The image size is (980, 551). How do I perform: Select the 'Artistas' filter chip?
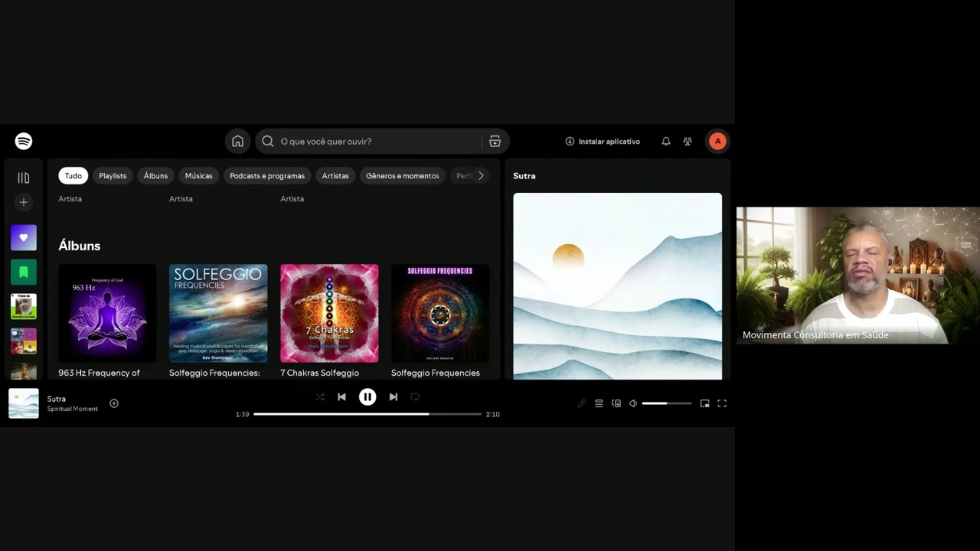pos(335,176)
